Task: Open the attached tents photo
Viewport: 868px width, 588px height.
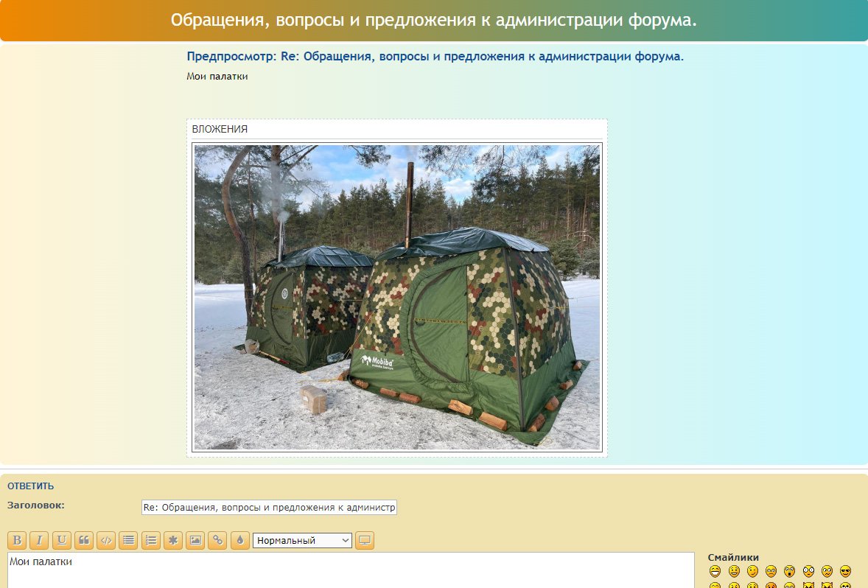Action: point(397,297)
